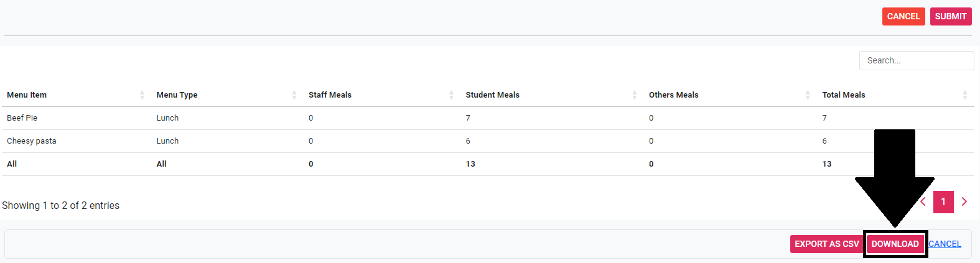Select page 1 in pagination
The image size is (980, 263).
(x=943, y=201)
